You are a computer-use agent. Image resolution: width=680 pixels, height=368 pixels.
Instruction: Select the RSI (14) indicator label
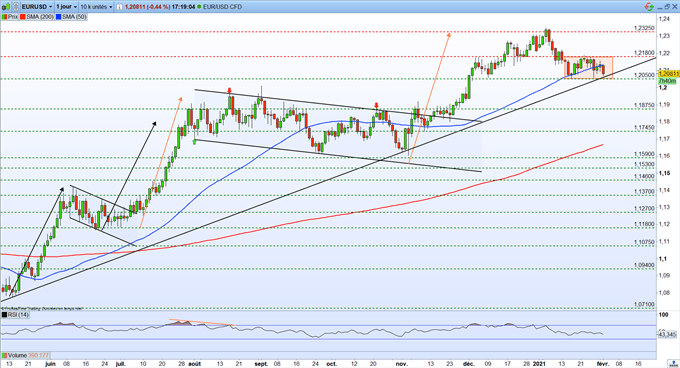click(x=16, y=315)
